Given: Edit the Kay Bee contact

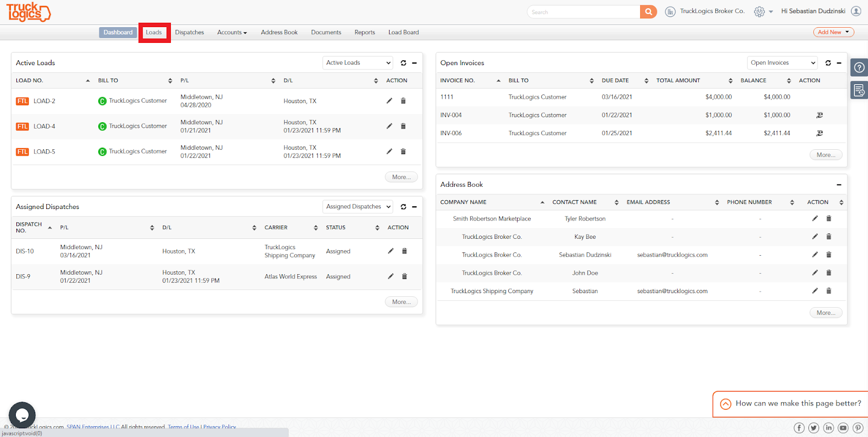Looking at the screenshot, I should pyautogui.click(x=815, y=237).
